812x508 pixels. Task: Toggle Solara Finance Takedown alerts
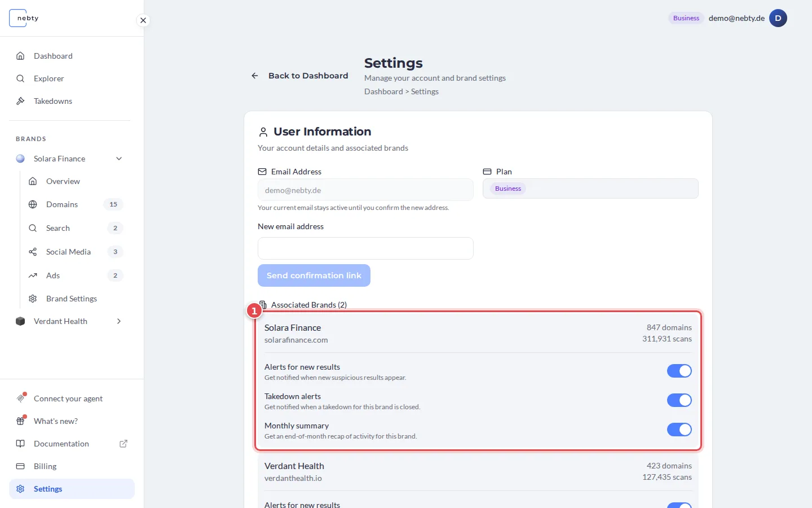click(x=679, y=400)
